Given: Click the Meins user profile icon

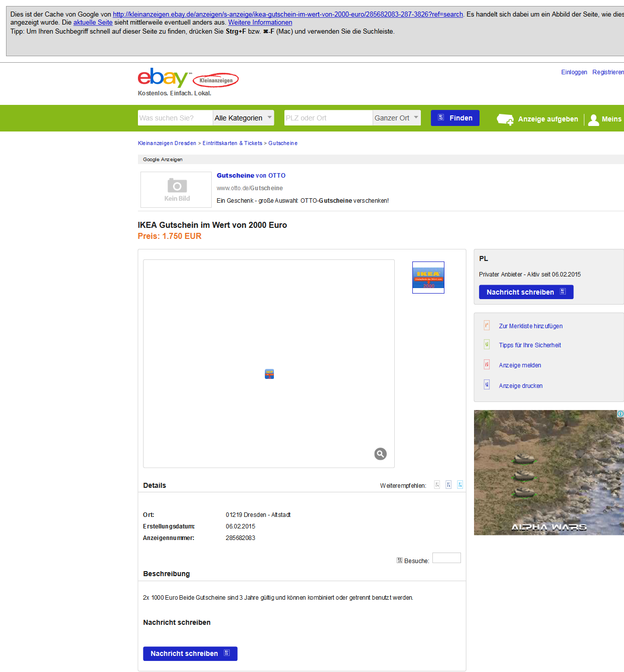Looking at the screenshot, I should [593, 119].
